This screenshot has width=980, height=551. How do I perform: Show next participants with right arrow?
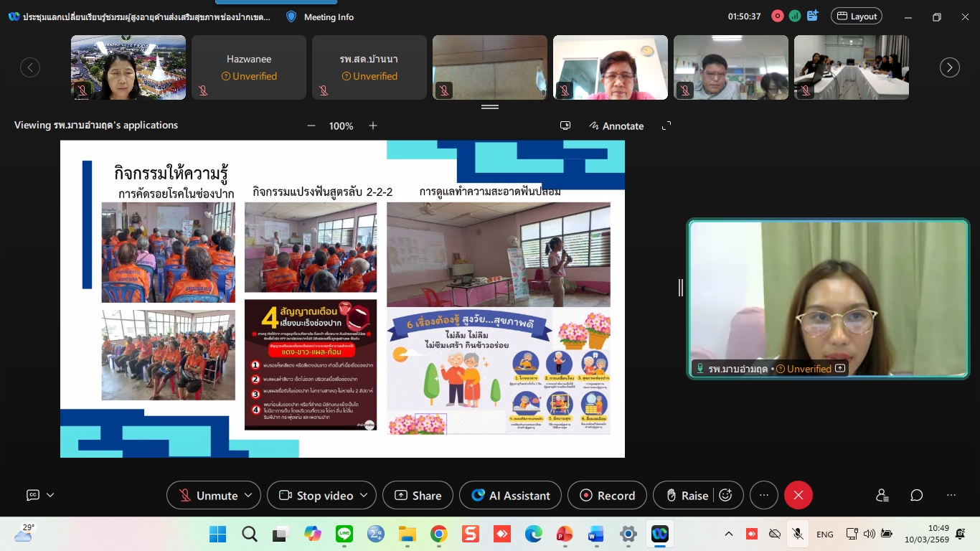click(949, 67)
